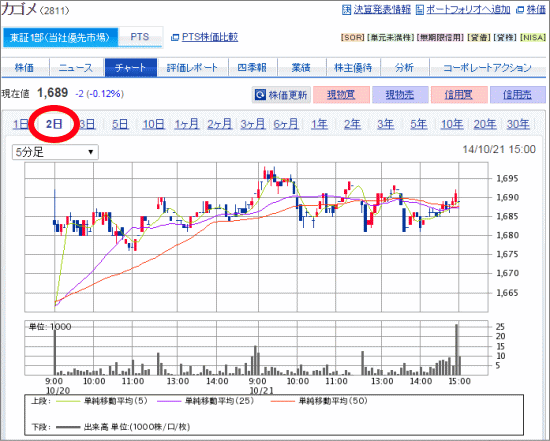Click the 現物売 button

[x=400, y=95]
